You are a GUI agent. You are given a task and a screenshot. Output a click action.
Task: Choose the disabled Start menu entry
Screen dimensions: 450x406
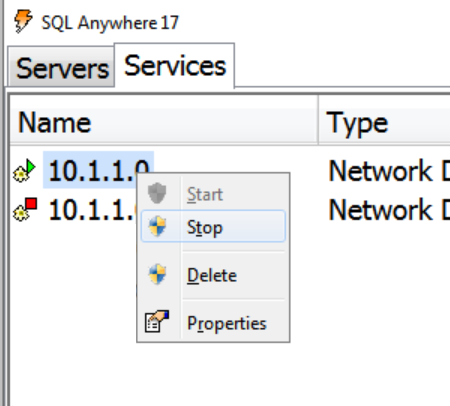[213, 194]
